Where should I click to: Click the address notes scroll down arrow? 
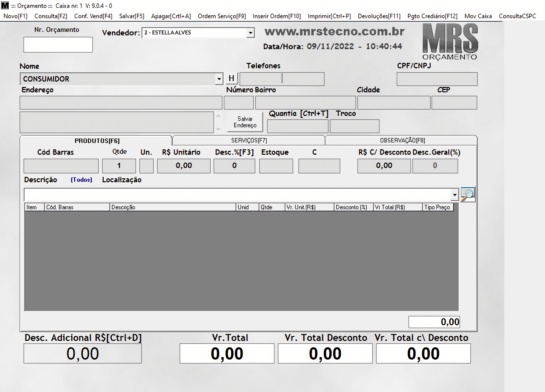[218, 129]
